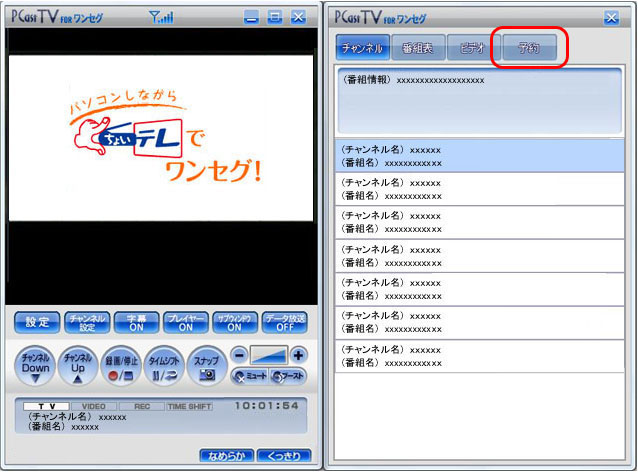Screen dimensions: 638x473
Task: Decrease volume with the minus button
Action: click(238, 355)
